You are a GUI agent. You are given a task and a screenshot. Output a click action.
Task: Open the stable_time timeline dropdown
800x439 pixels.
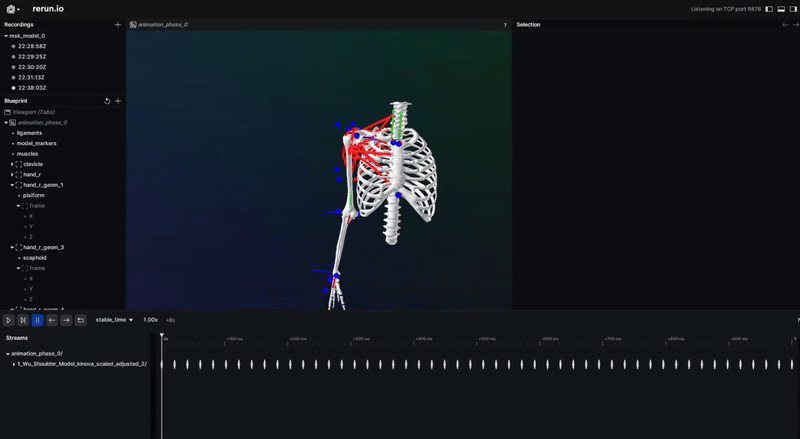click(x=114, y=320)
